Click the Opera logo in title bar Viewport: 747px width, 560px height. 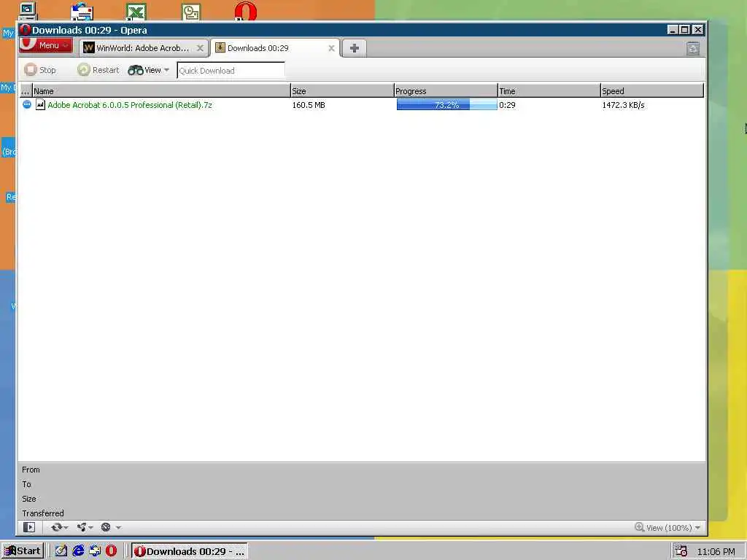point(26,30)
